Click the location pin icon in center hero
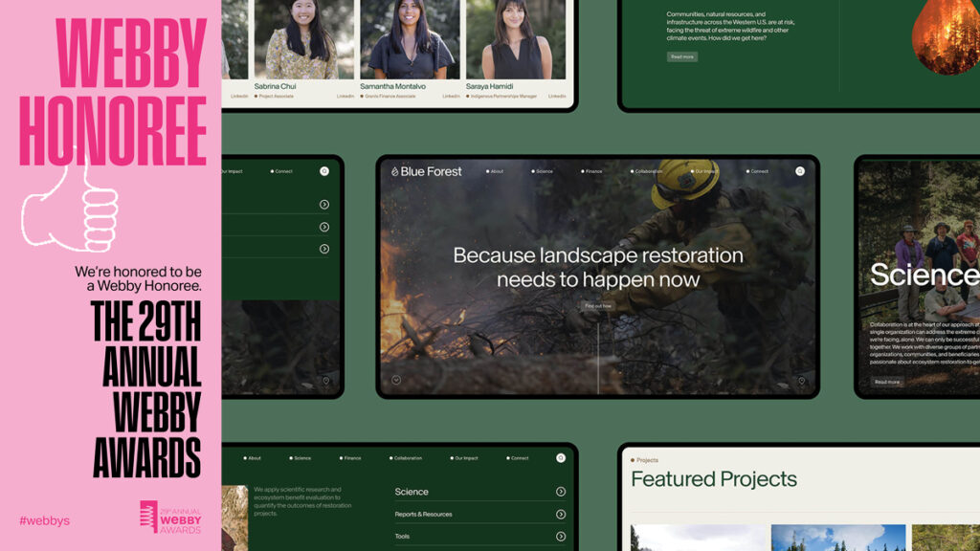 [801, 381]
